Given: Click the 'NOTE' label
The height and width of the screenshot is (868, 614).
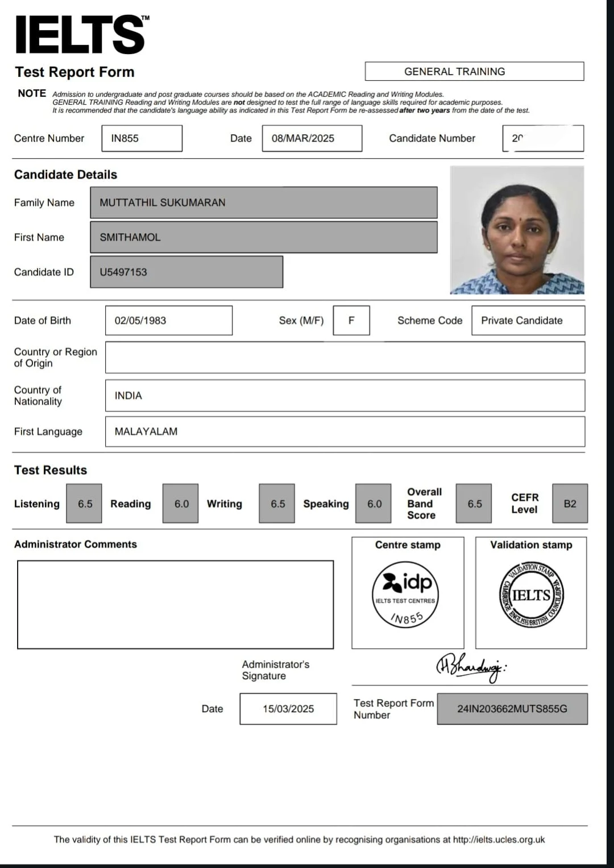Looking at the screenshot, I should [x=32, y=93].
